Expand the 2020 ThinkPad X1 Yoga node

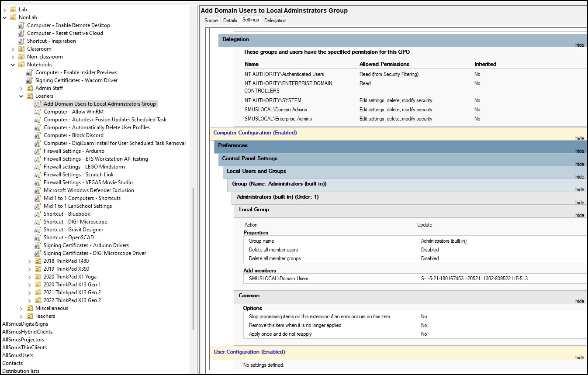click(30, 277)
